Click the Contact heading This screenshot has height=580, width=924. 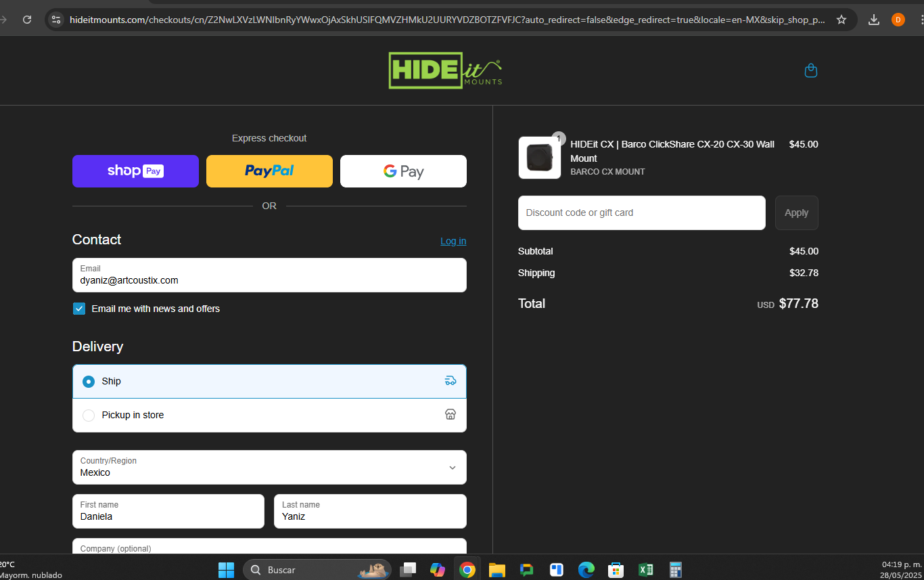(97, 240)
